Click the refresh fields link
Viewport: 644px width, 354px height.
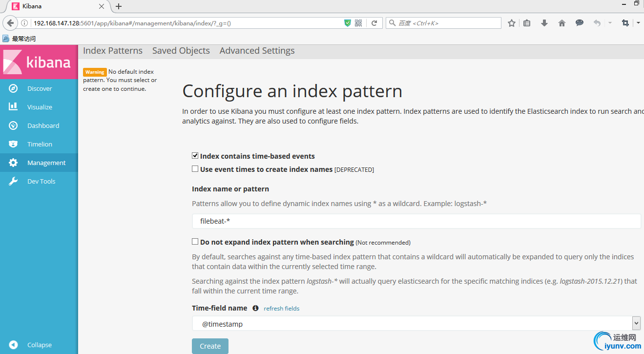(281, 308)
